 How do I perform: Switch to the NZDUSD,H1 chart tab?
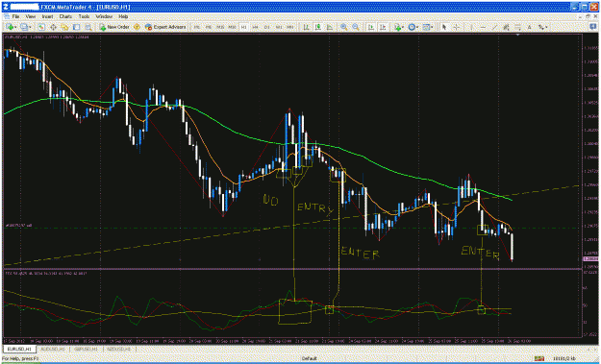click(x=120, y=349)
